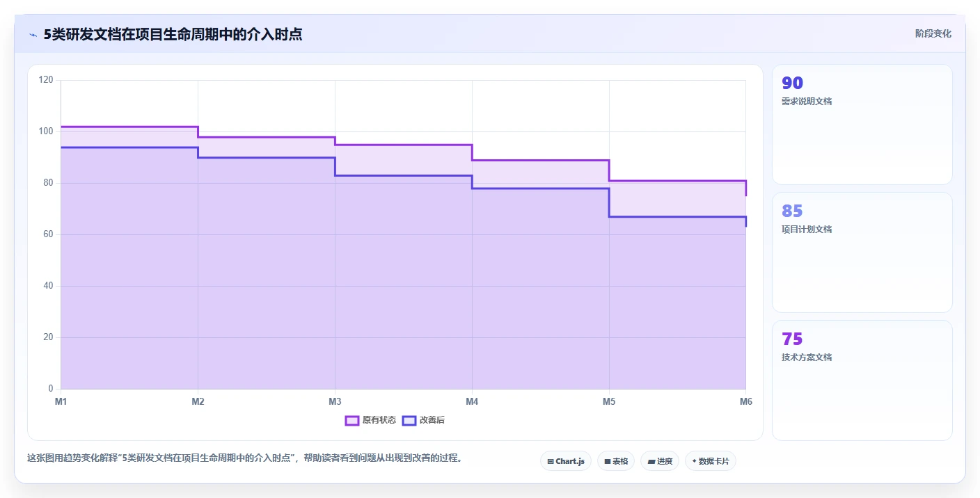Click the icon inside the Chart.js tag
980x498 pixels.
click(551, 461)
